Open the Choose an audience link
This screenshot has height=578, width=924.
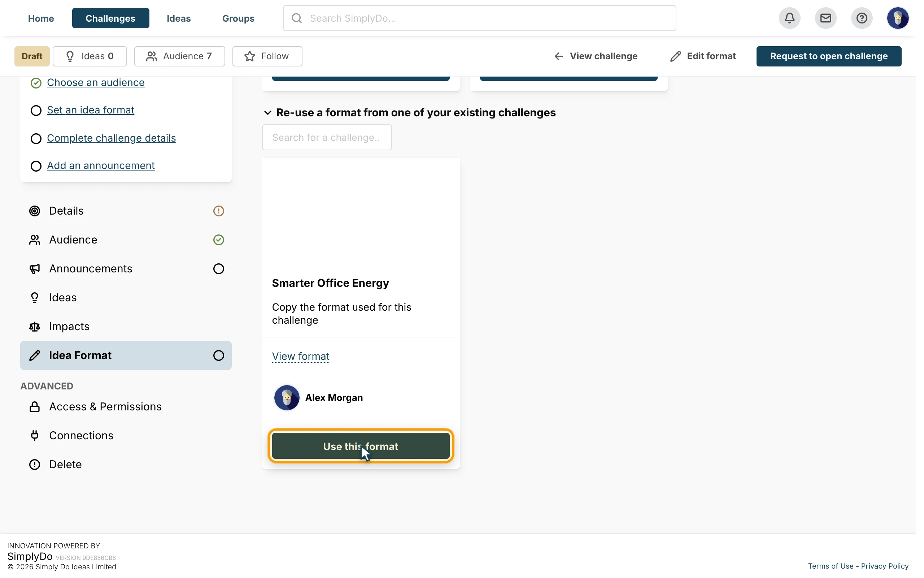click(95, 83)
